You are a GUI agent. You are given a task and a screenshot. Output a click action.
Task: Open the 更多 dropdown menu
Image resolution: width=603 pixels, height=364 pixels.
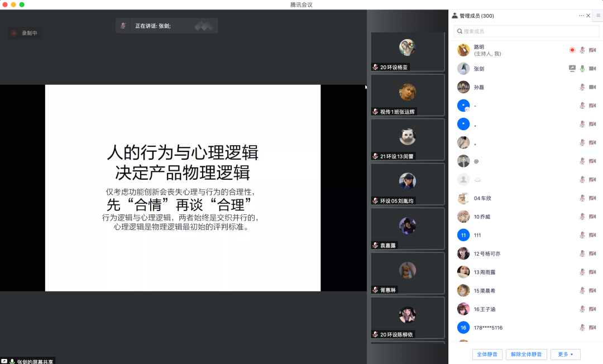pos(565,355)
